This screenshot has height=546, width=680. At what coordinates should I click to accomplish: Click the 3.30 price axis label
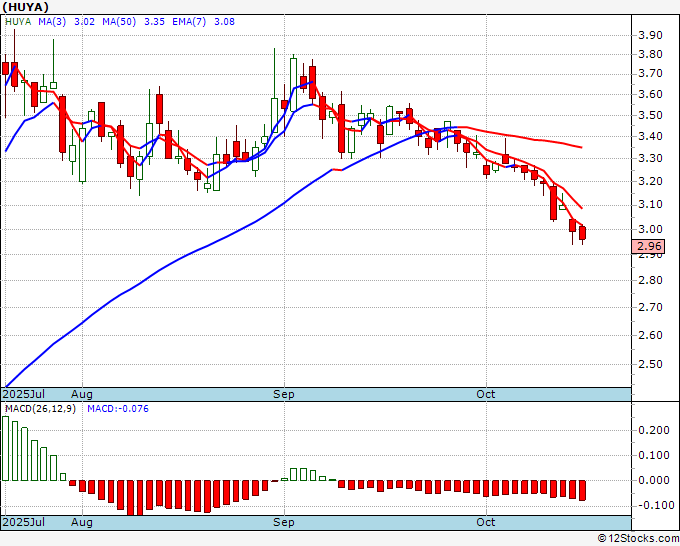650,158
